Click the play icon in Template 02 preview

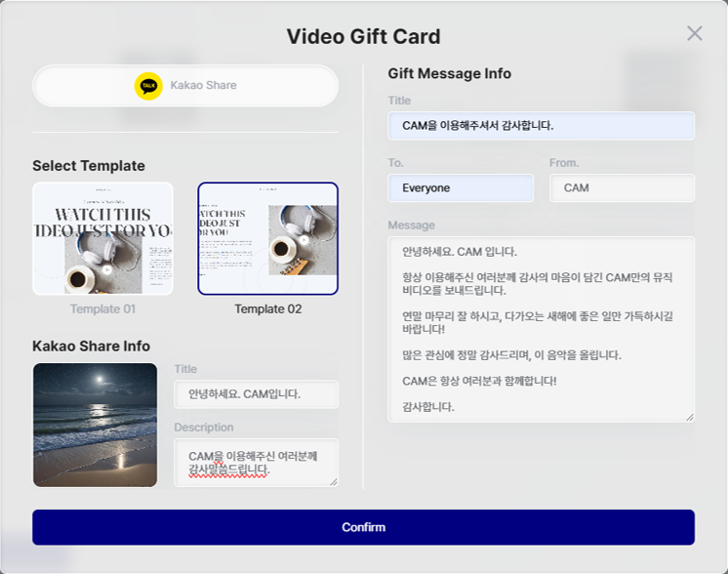[x=303, y=239]
